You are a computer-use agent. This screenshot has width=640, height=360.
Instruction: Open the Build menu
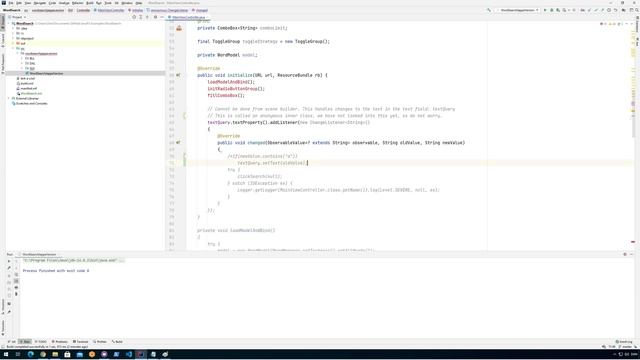[90, 3]
